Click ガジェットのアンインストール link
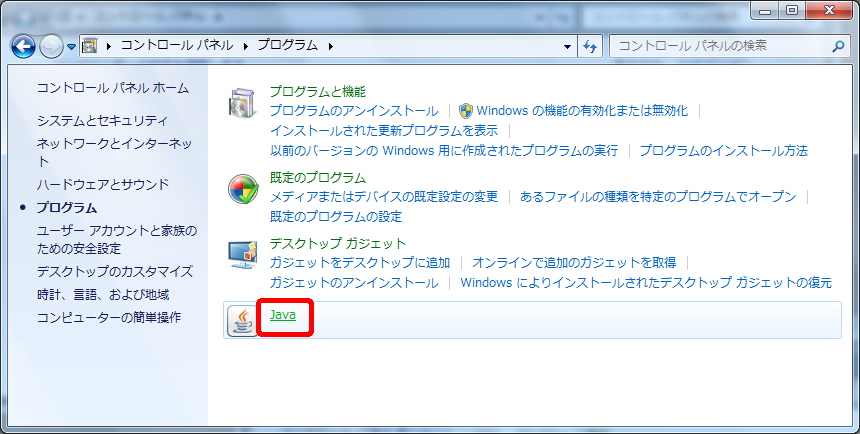 coord(354,283)
